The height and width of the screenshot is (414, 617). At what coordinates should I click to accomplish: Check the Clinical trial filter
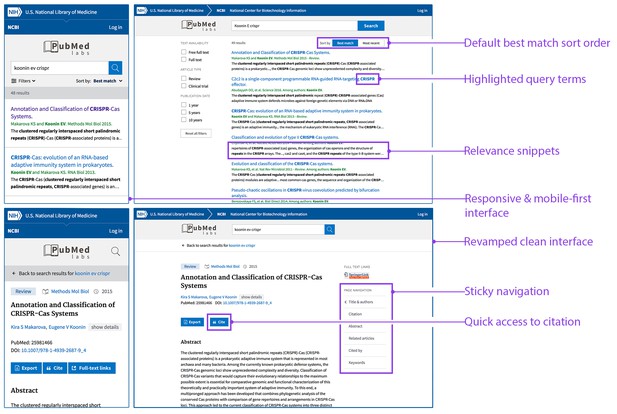click(184, 86)
